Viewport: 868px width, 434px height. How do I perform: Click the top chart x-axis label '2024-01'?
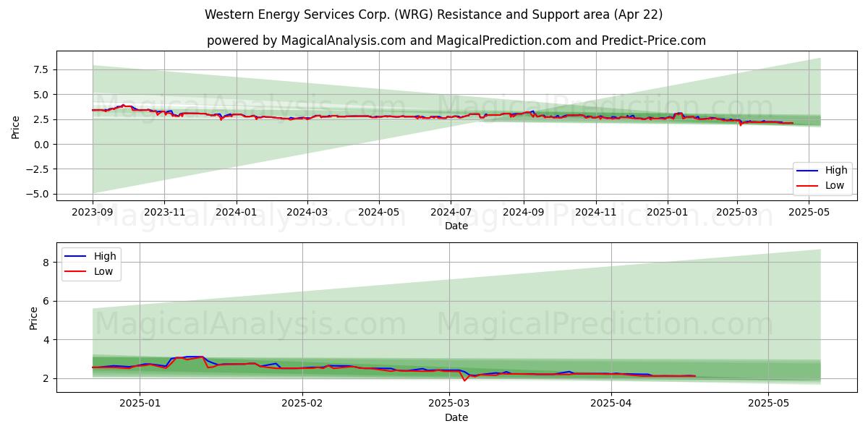[x=237, y=213]
